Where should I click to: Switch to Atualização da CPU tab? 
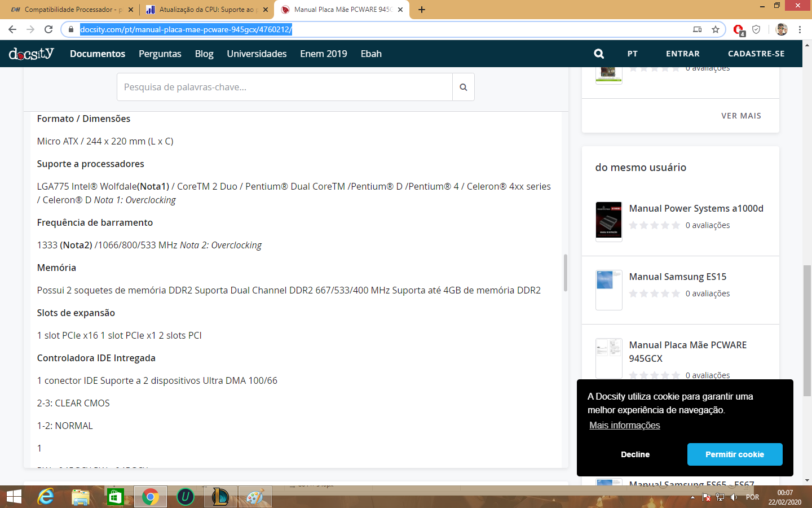[x=206, y=10]
